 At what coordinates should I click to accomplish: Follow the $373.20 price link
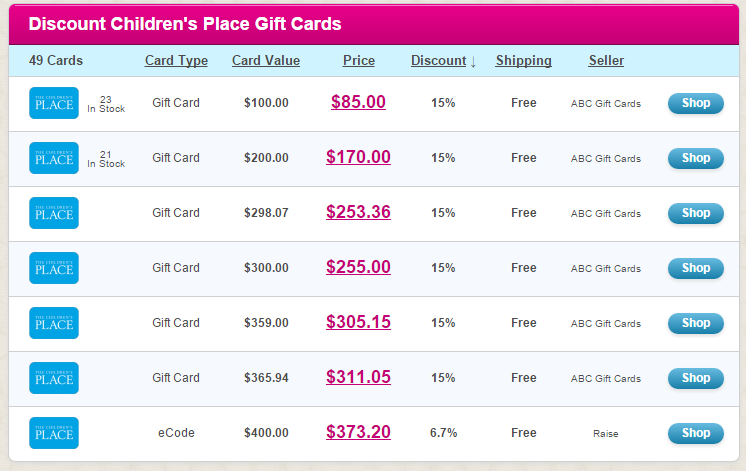[358, 432]
